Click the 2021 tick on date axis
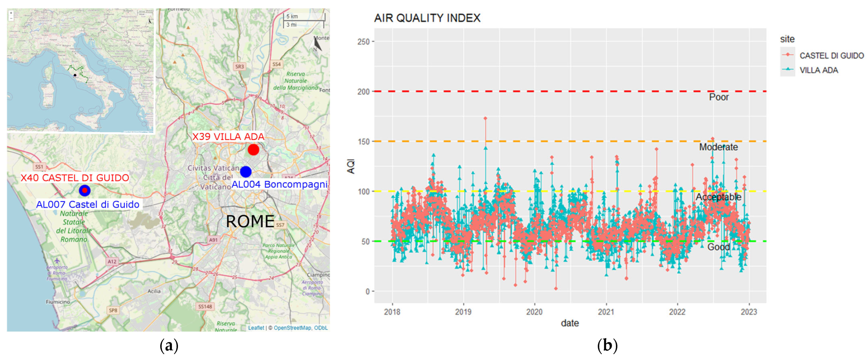This screenshot has width=868, height=360. [x=606, y=312]
